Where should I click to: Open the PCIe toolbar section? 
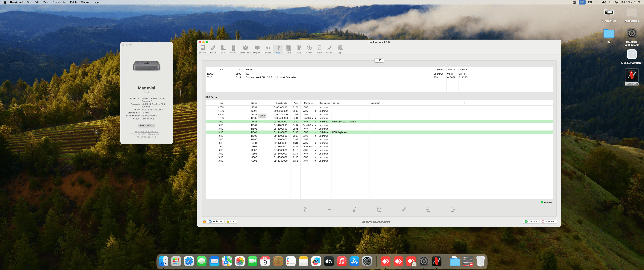298,49
